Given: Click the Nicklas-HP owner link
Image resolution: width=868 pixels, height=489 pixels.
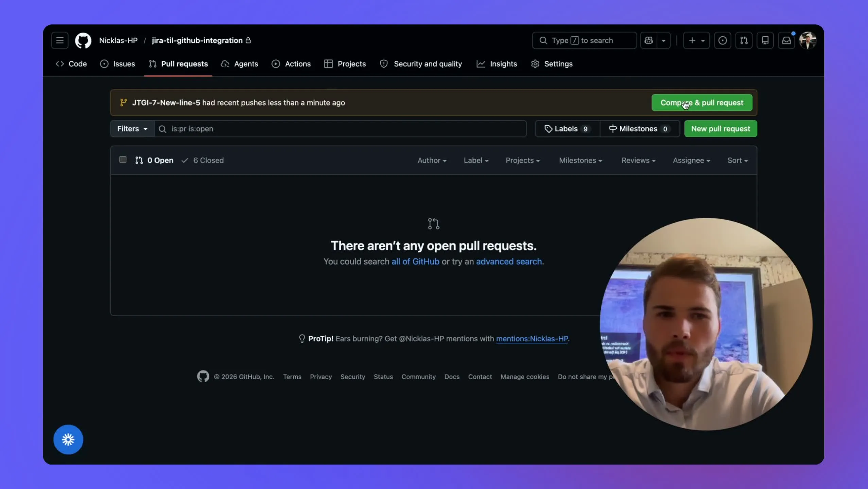Looking at the screenshot, I should coord(118,40).
